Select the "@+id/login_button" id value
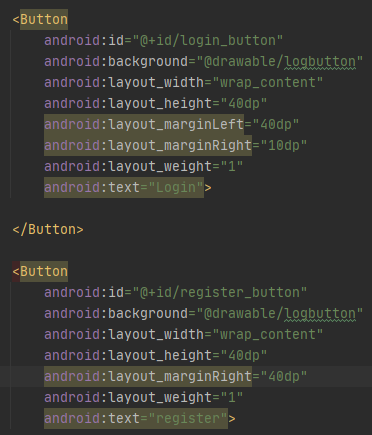This screenshot has height=435, width=372. coord(208,41)
